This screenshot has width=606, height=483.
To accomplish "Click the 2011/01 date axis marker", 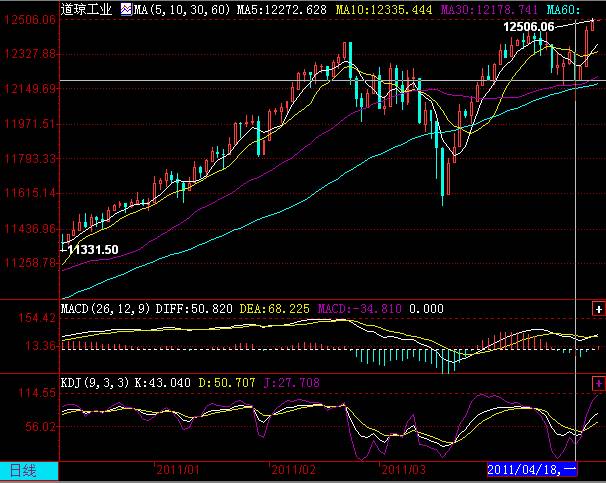I will 178,470.
